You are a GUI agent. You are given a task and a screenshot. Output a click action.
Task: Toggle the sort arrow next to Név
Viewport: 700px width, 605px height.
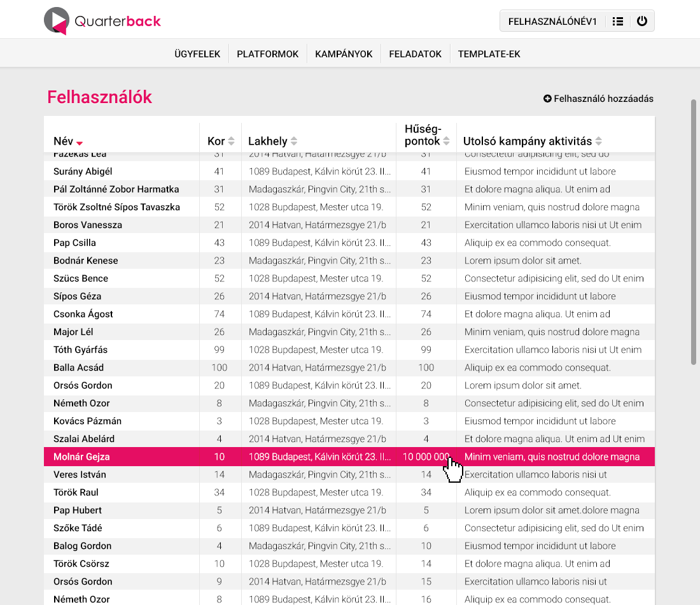[x=80, y=143]
